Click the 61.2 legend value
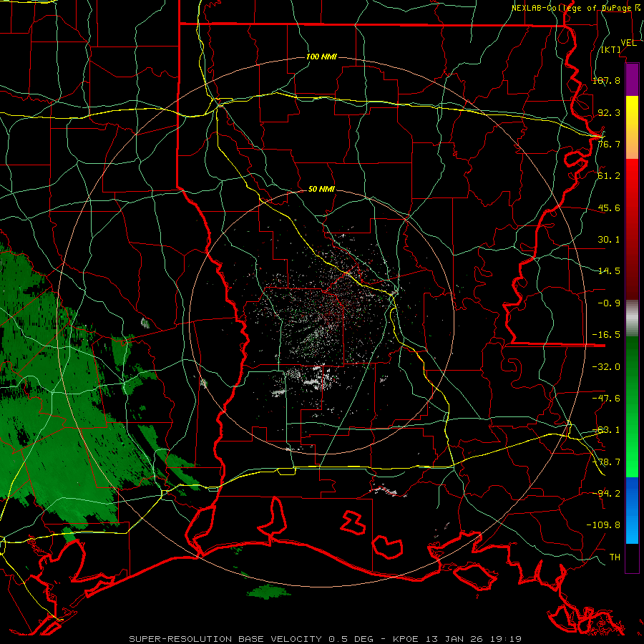This screenshot has height=644, width=644. pyautogui.click(x=609, y=176)
